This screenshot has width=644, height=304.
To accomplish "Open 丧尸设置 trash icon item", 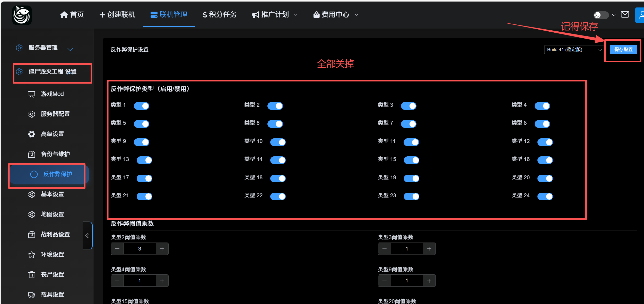I will coord(52,274).
